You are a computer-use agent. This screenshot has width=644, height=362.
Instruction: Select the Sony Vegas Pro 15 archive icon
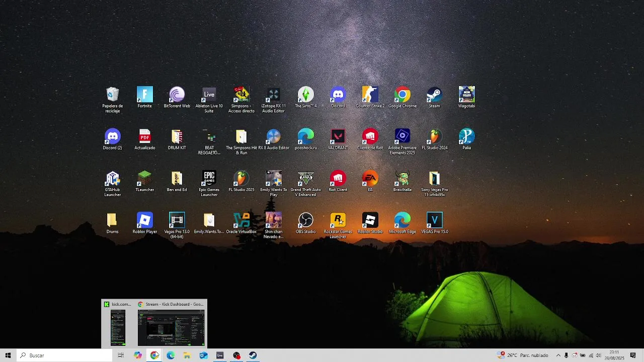tap(435, 184)
